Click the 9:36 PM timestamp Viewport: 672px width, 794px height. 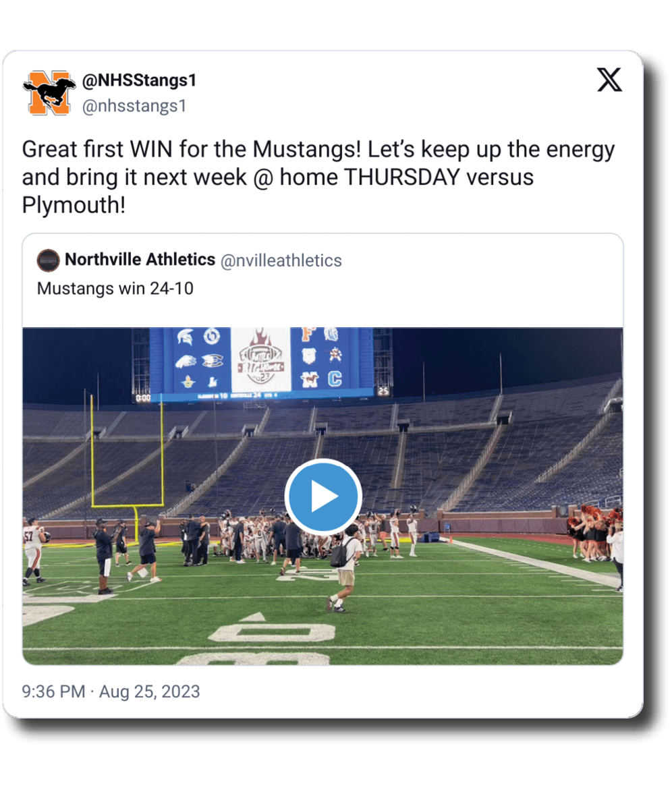tap(53, 691)
